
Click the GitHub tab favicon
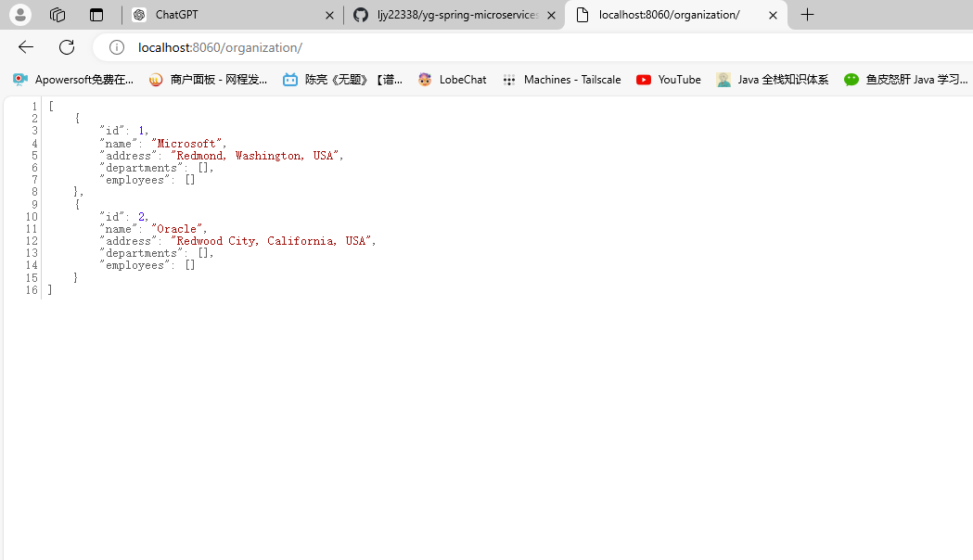[361, 15]
